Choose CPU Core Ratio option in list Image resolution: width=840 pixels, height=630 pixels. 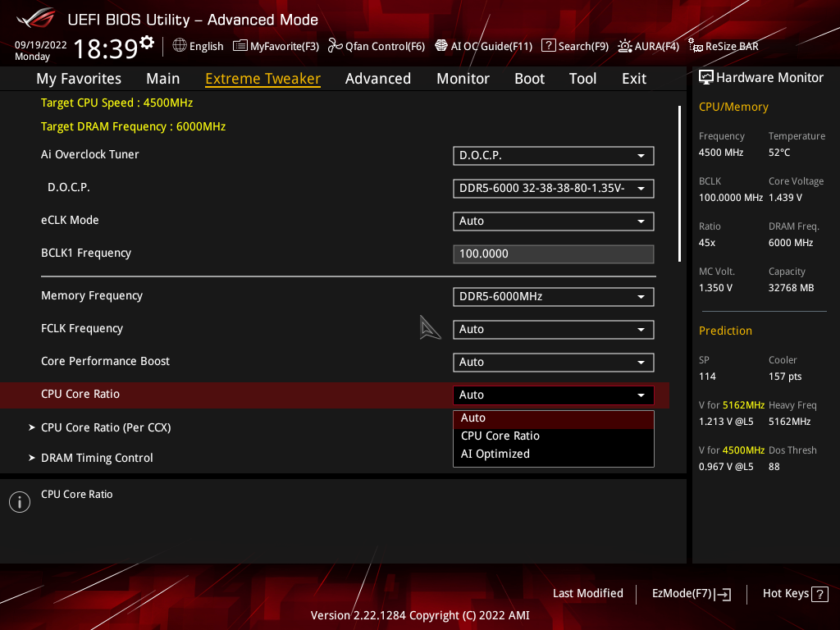[x=500, y=436]
